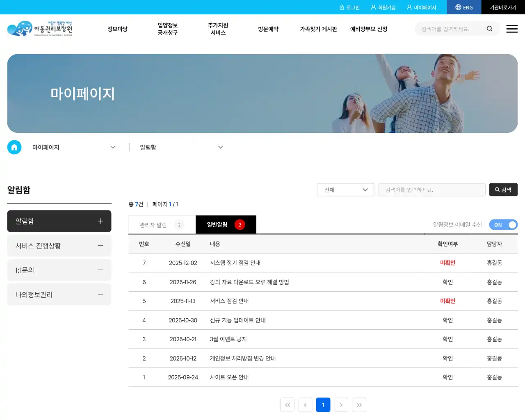Open the 시스템 정기 점검 안내 notification
Image resolution: width=525 pixels, height=420 pixels.
(x=234, y=262)
